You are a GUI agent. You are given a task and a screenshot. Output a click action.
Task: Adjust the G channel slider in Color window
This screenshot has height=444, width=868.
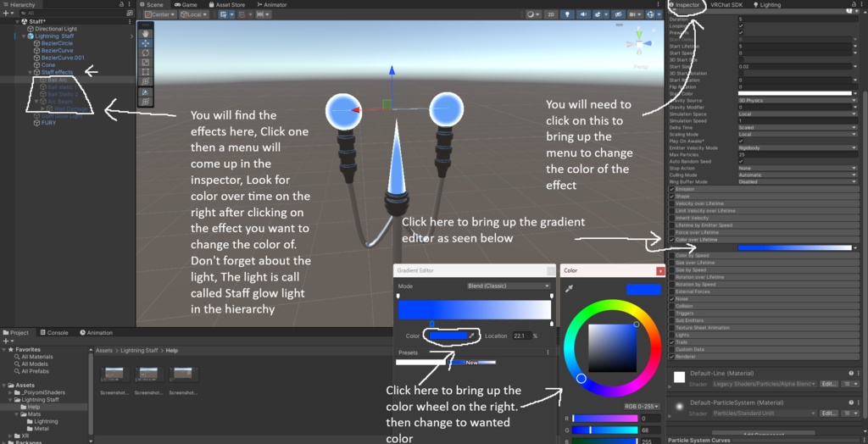604,430
